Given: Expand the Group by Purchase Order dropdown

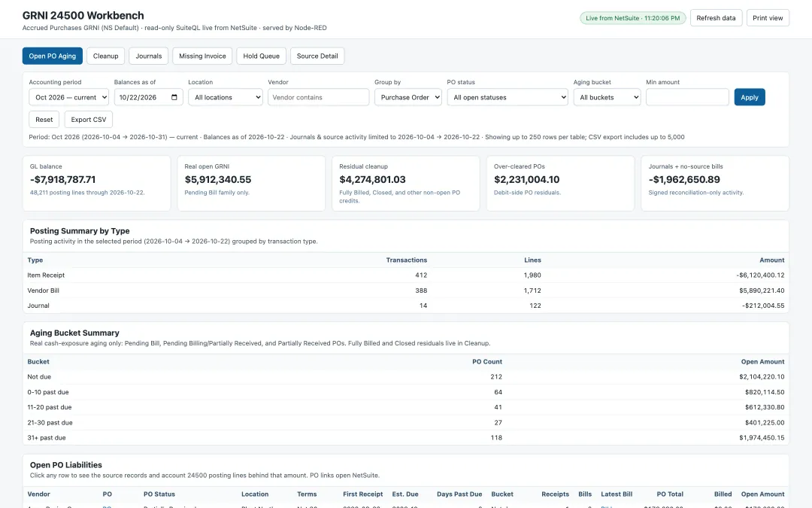Looking at the screenshot, I should click(x=408, y=97).
